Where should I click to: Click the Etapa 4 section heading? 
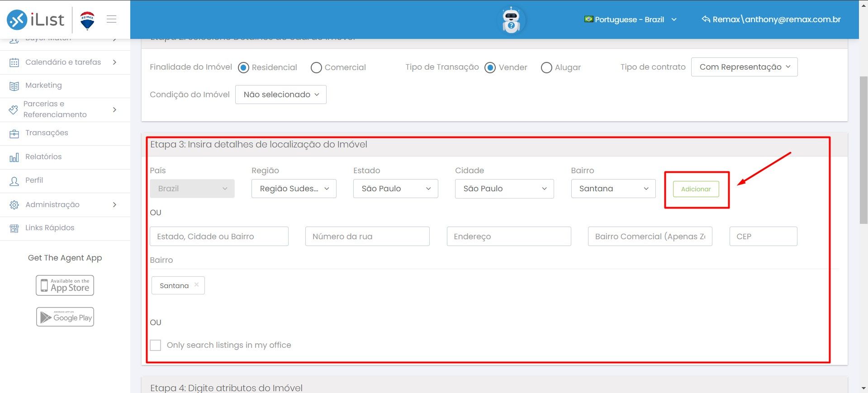pos(226,388)
